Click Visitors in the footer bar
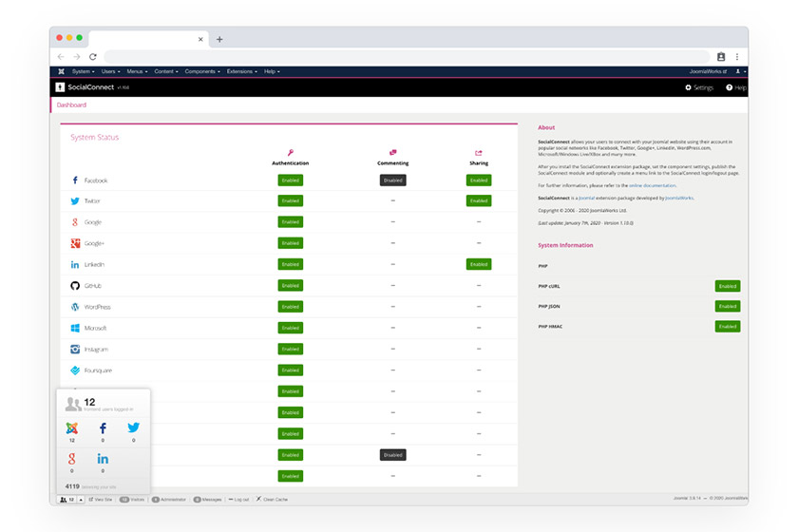The height and width of the screenshot is (532, 798). point(132,500)
